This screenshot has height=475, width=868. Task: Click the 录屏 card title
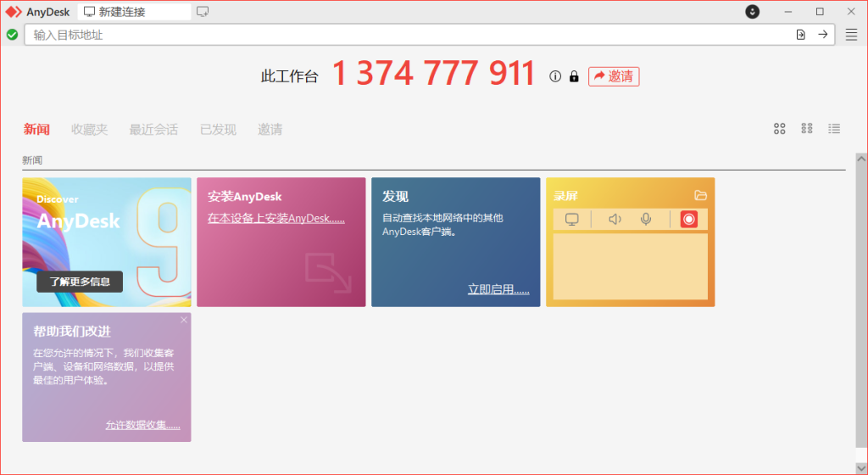pos(565,196)
